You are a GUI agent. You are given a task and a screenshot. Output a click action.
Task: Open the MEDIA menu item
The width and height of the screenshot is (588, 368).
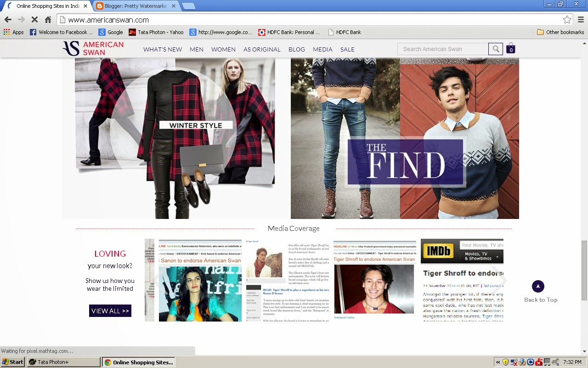[322, 49]
